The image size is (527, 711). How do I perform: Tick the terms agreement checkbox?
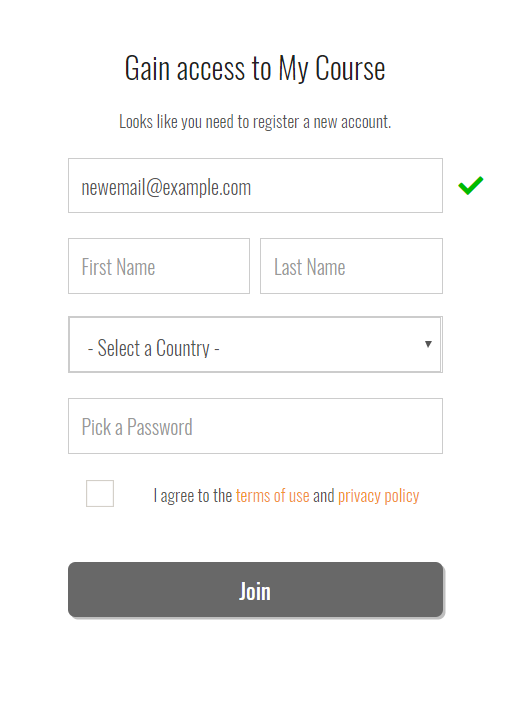click(x=100, y=493)
